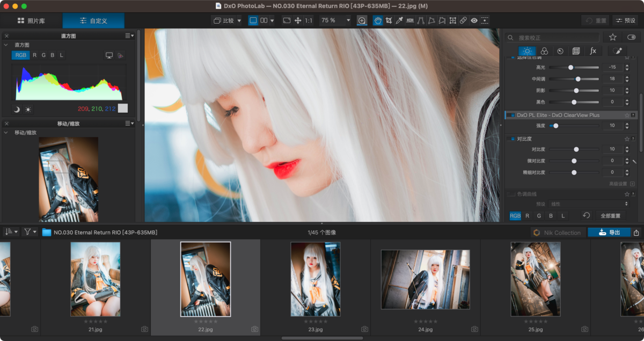Adjust ClearView Plus 强度 slider

click(574, 126)
